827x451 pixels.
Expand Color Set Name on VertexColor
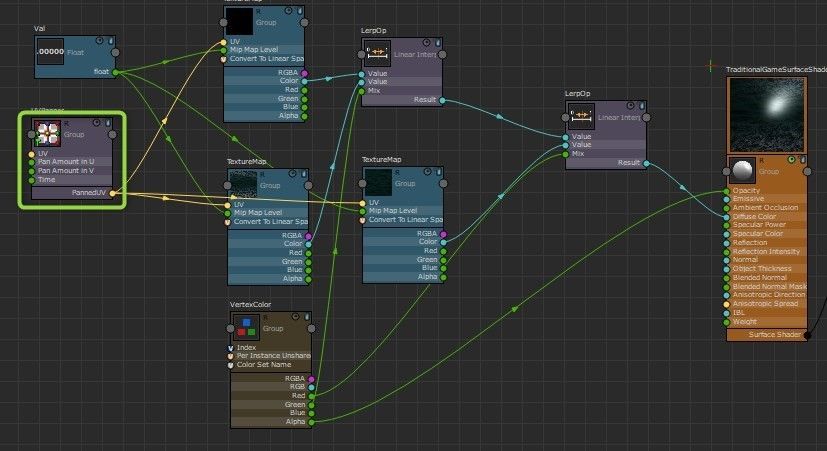click(230, 365)
